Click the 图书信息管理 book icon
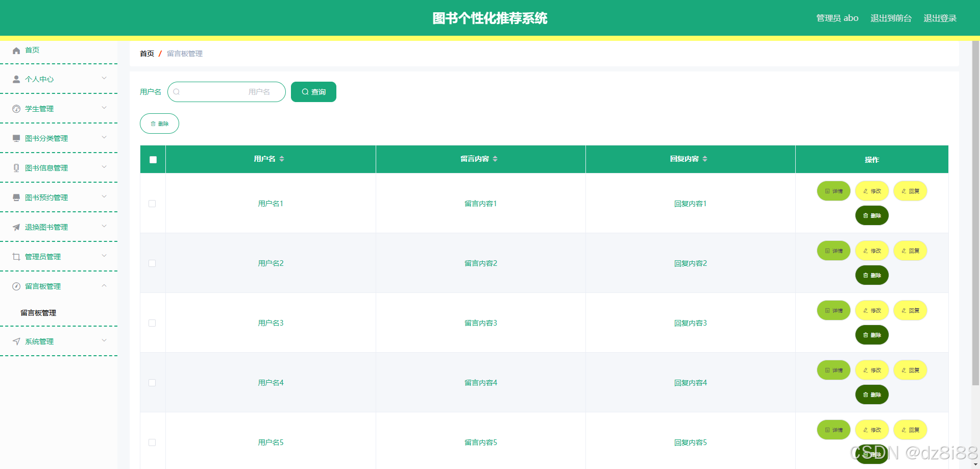 [16, 167]
